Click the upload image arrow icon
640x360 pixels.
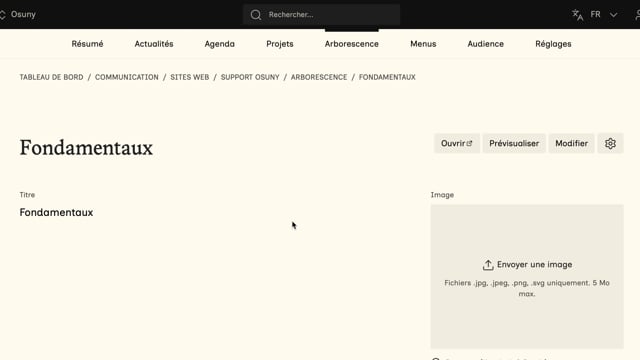point(488,265)
